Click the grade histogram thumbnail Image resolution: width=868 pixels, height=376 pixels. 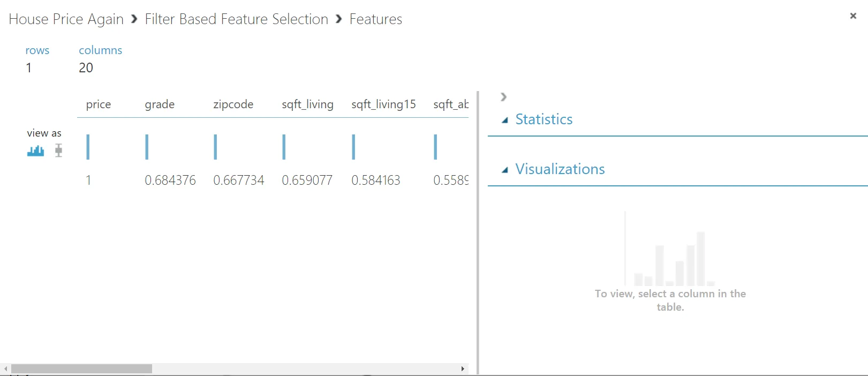[147, 147]
